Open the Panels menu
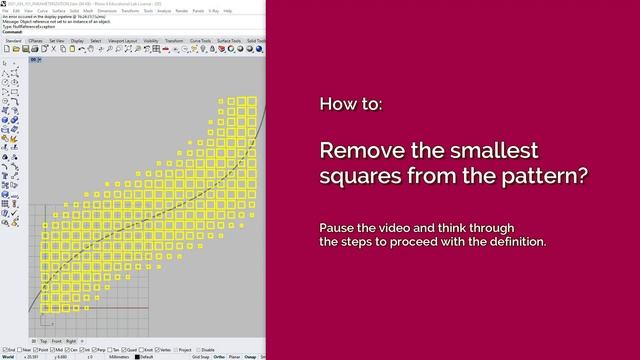The width and height of the screenshot is (640, 360). coord(198,11)
